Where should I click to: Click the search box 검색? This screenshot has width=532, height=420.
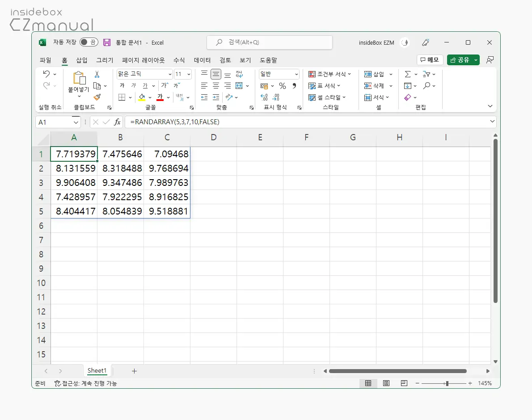point(270,42)
